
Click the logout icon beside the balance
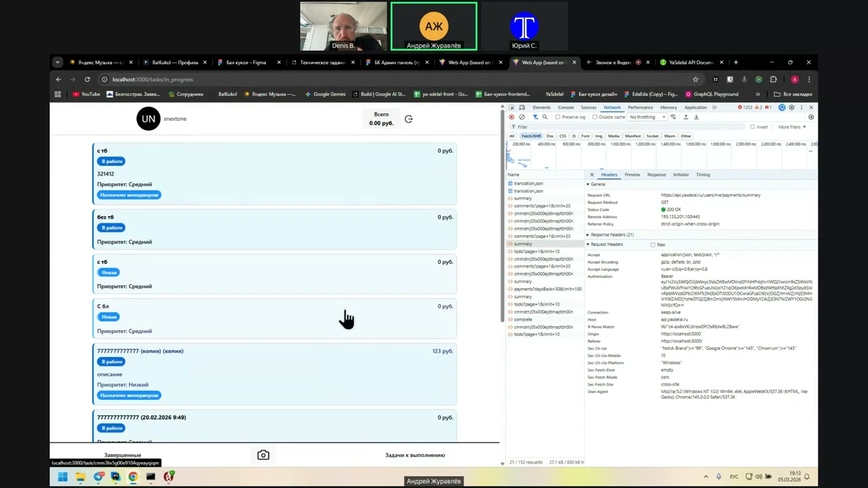tap(408, 119)
